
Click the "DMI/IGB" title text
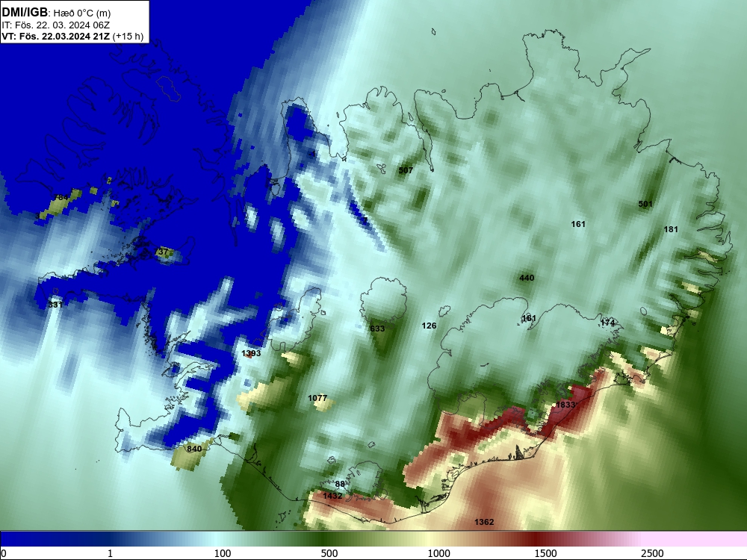tap(25, 13)
